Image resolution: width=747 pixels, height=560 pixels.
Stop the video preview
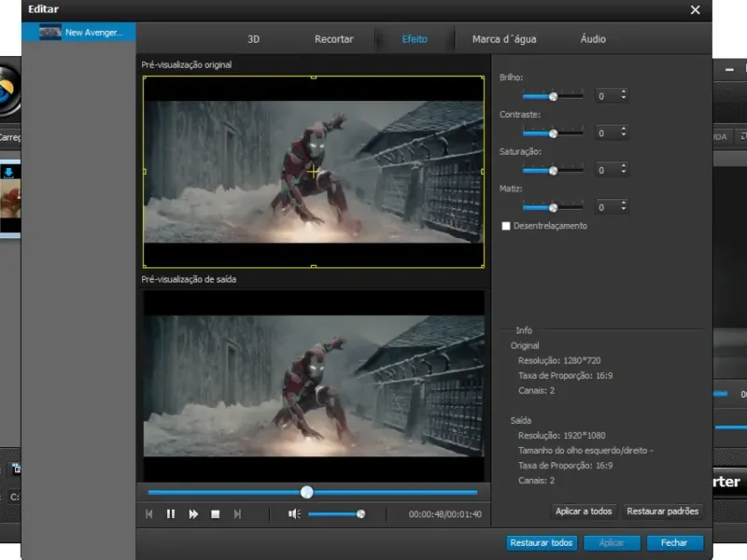click(215, 514)
